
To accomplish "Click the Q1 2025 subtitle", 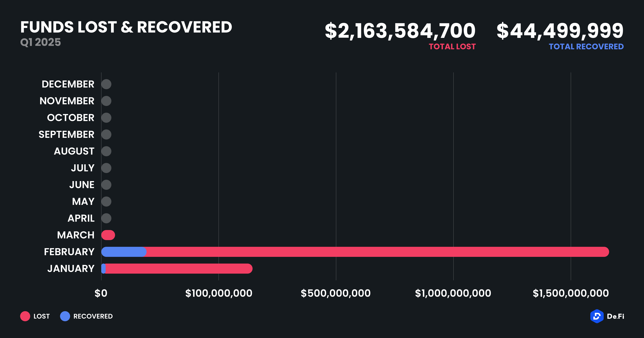I will click(40, 42).
